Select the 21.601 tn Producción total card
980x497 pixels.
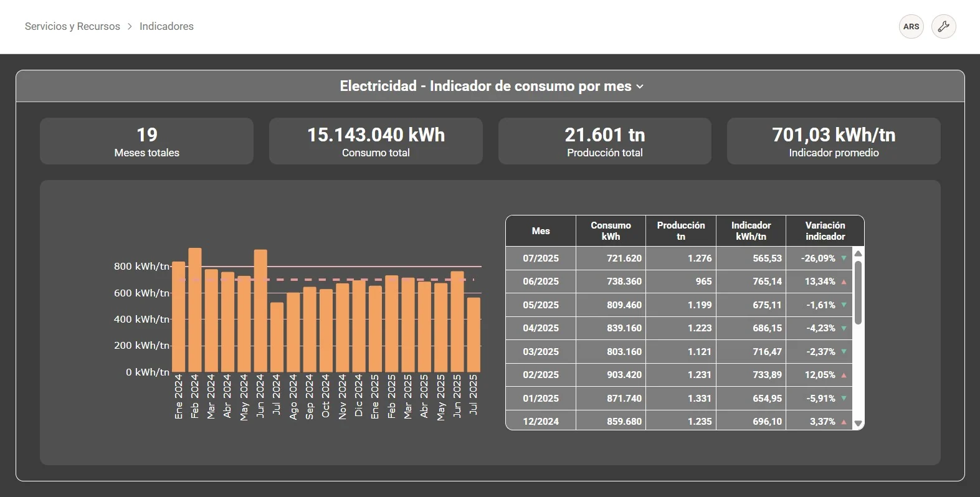click(x=604, y=141)
